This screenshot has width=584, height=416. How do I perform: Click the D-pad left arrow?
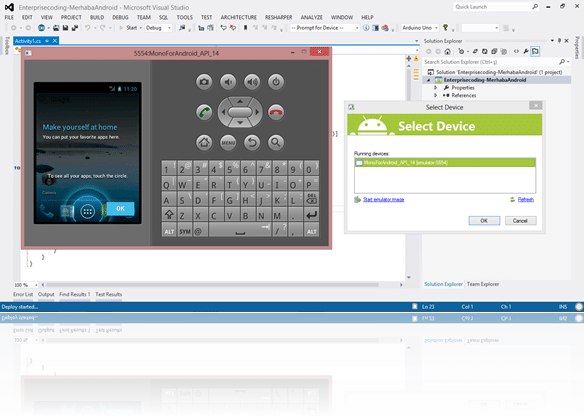[223, 112]
